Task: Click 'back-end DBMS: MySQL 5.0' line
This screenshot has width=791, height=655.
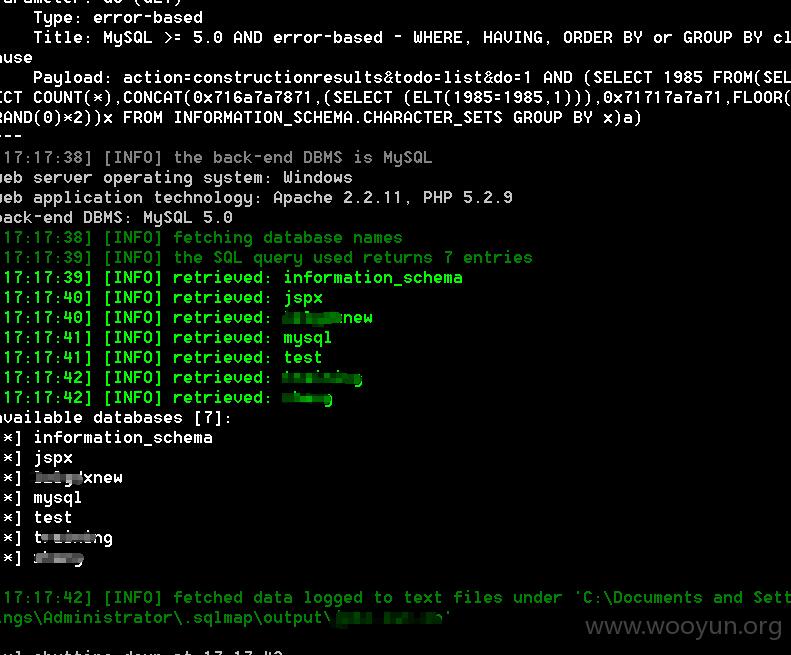Action: [x=116, y=218]
